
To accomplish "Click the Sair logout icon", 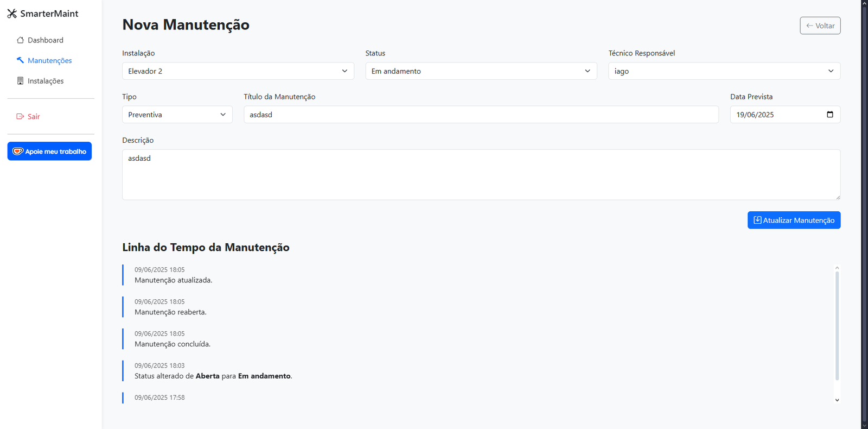I will 20,116.
